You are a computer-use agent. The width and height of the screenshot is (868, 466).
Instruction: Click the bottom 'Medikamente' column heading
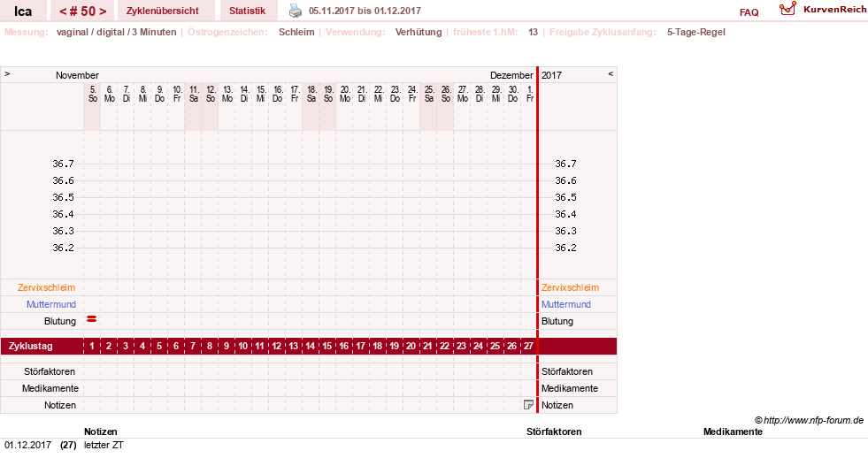pyautogui.click(x=733, y=432)
